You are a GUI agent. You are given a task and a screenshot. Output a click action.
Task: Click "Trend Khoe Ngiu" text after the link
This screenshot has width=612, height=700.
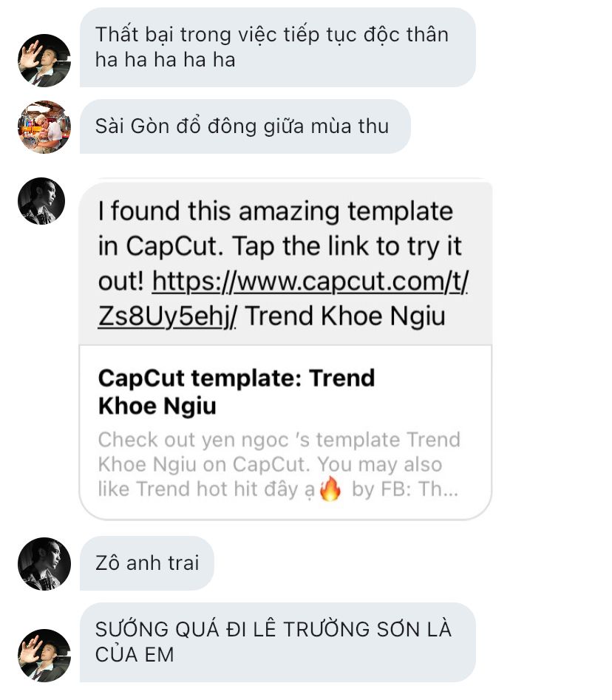(345, 316)
